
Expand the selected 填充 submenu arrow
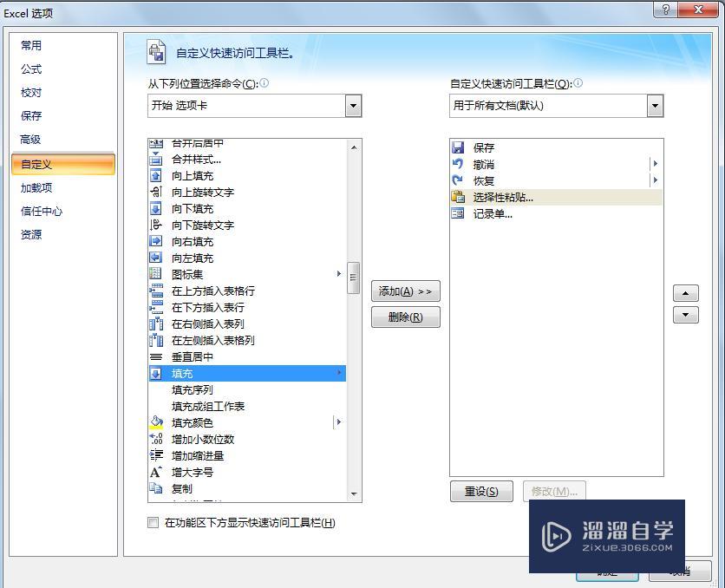(340, 373)
